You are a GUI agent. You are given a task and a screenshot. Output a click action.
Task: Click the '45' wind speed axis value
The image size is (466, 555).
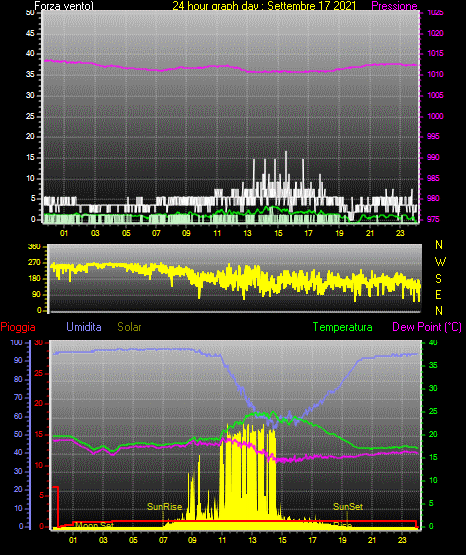tap(30, 33)
